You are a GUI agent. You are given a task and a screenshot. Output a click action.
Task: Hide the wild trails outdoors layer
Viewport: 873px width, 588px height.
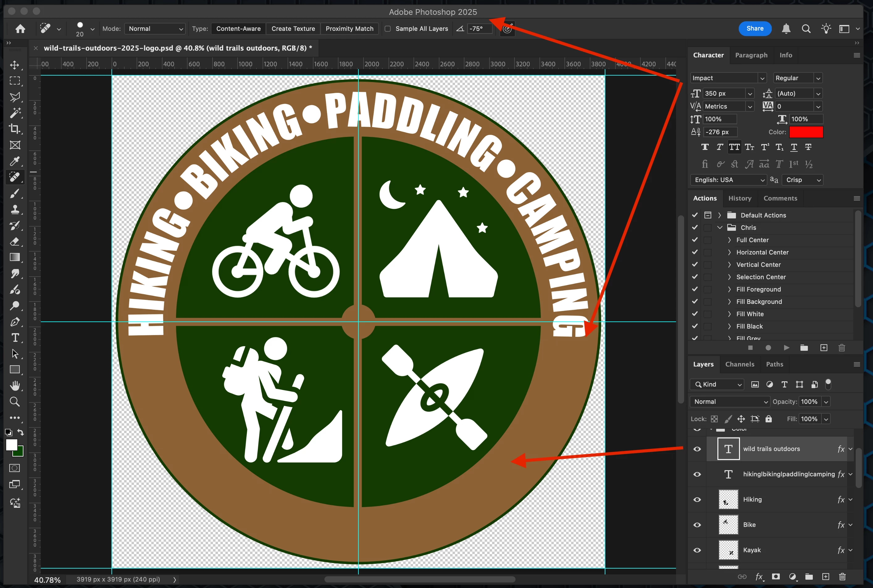point(697,449)
